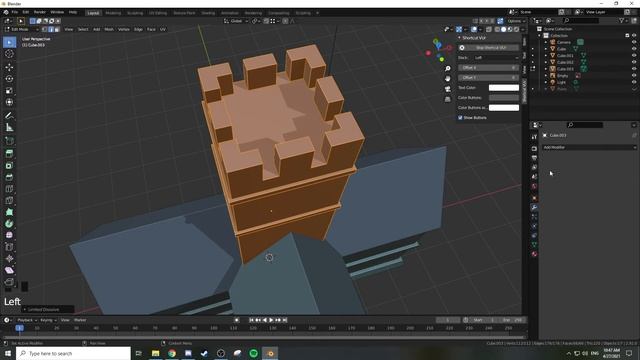Uncheck the Show Buttons checkbox
Image resolution: width=640 pixels, height=360 pixels.
point(460,118)
